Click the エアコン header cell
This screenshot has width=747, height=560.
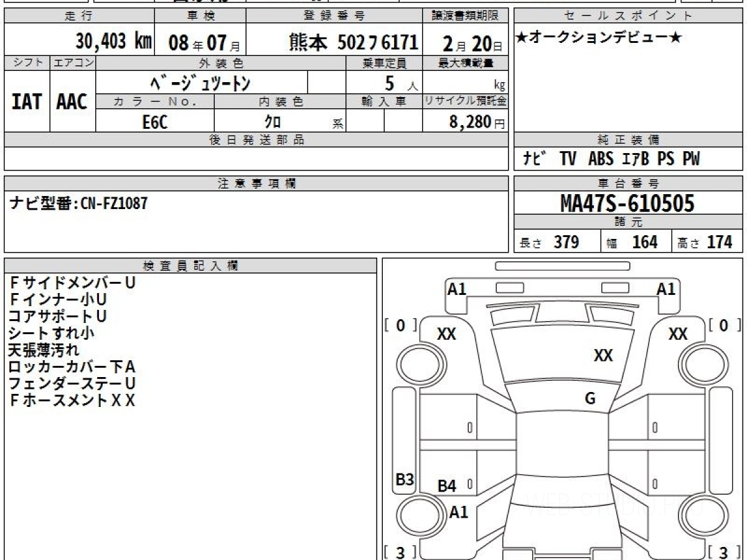(73, 63)
